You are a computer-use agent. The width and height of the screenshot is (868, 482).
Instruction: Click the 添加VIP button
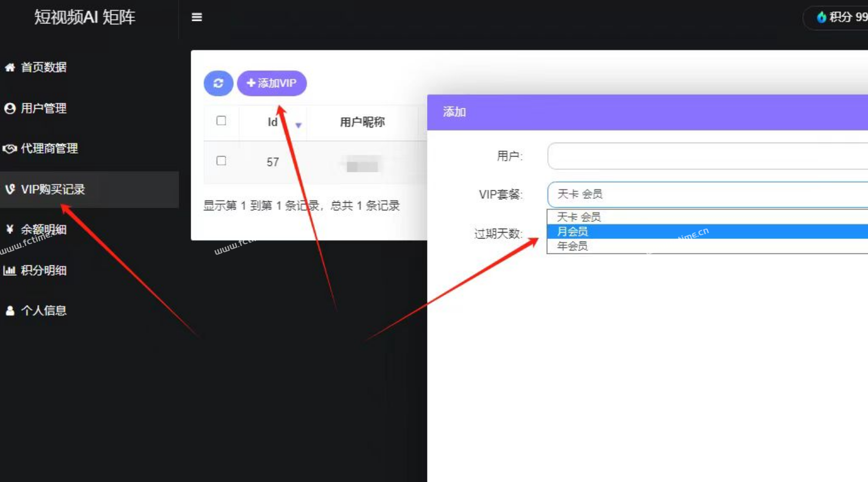(x=272, y=83)
